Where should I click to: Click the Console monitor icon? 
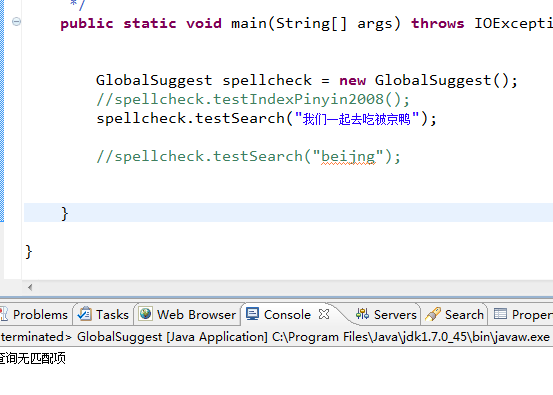253,314
